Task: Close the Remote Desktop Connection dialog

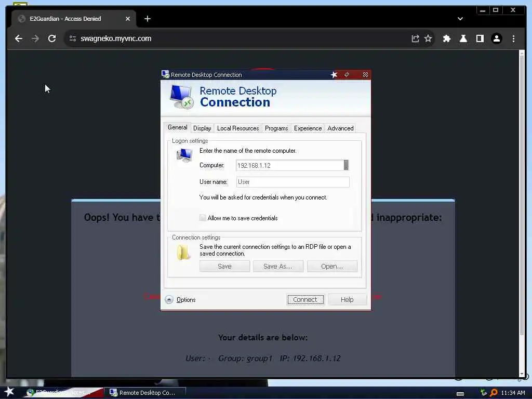Action: pos(365,75)
